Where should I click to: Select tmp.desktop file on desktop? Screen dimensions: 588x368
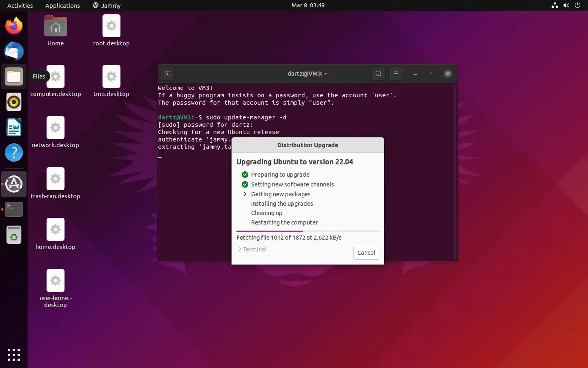click(111, 81)
